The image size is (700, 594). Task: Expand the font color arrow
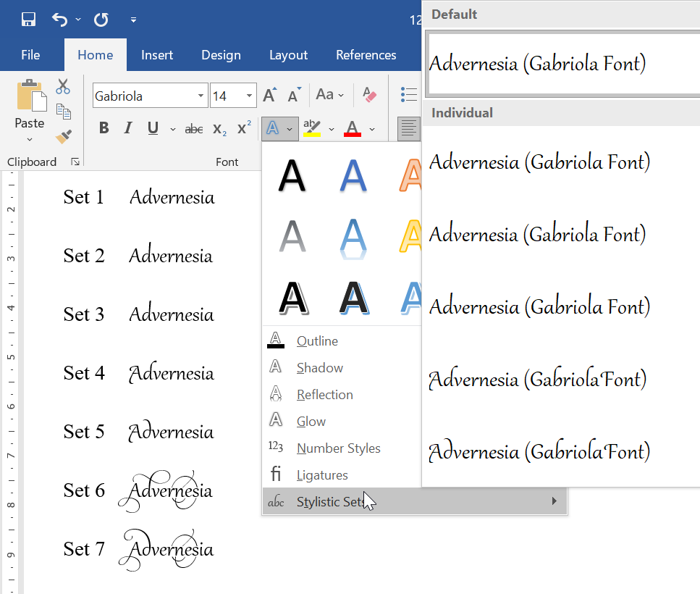click(372, 130)
